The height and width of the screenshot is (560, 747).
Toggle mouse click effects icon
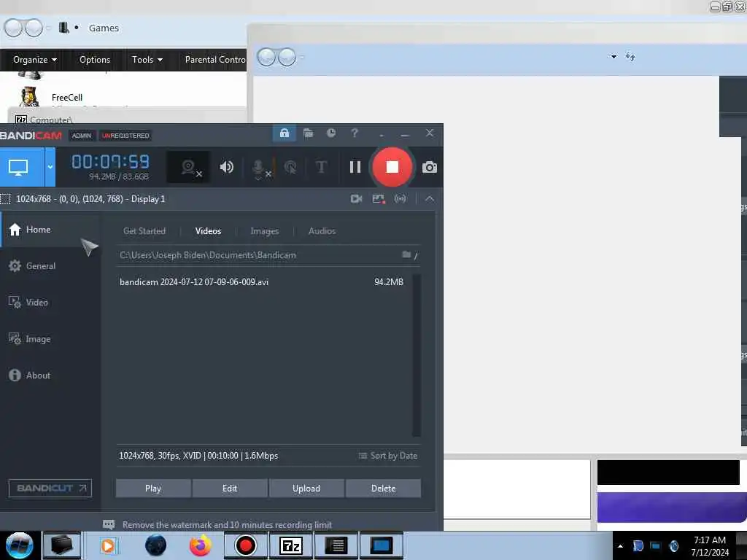[x=290, y=167]
